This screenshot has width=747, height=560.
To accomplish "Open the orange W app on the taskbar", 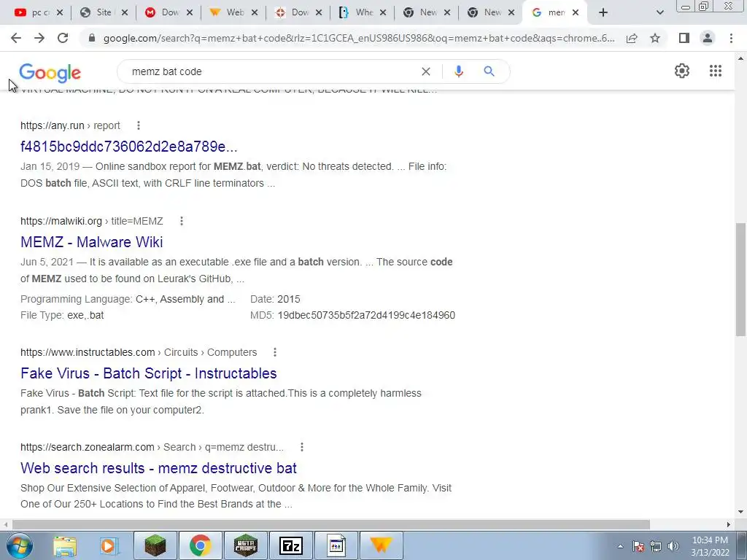I will coord(382,545).
